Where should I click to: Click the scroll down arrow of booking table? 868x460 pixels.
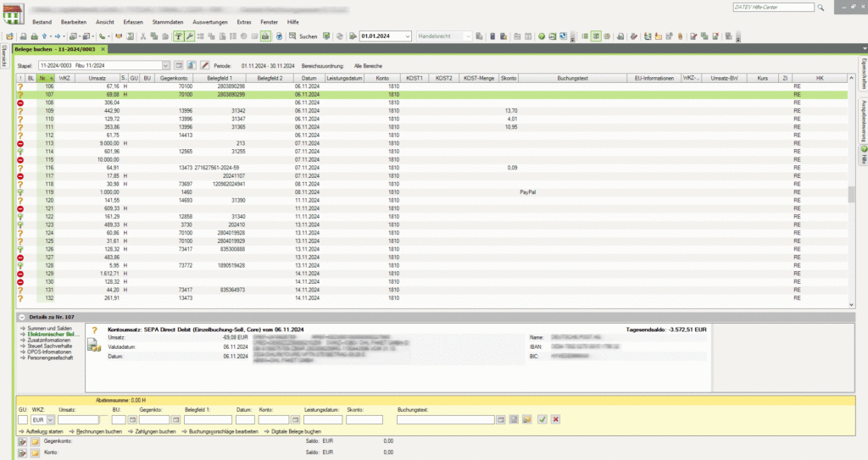point(851,305)
